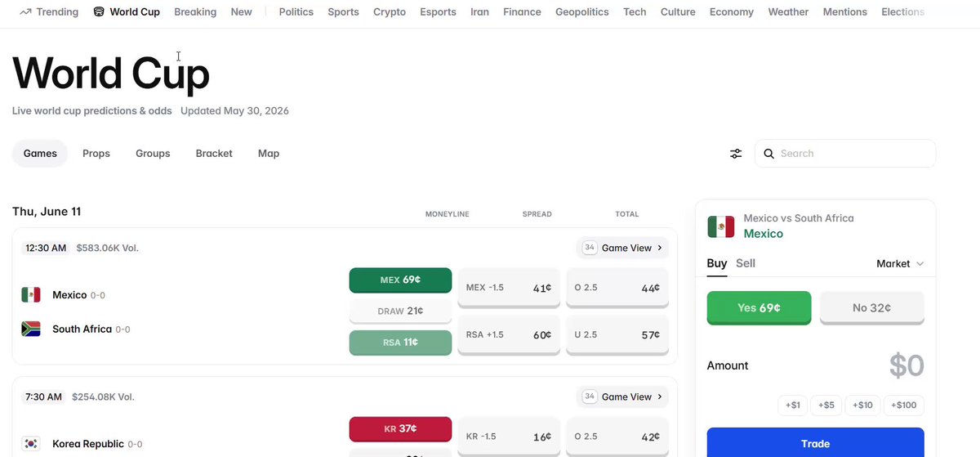Switch to the Sell tab

pos(746,263)
